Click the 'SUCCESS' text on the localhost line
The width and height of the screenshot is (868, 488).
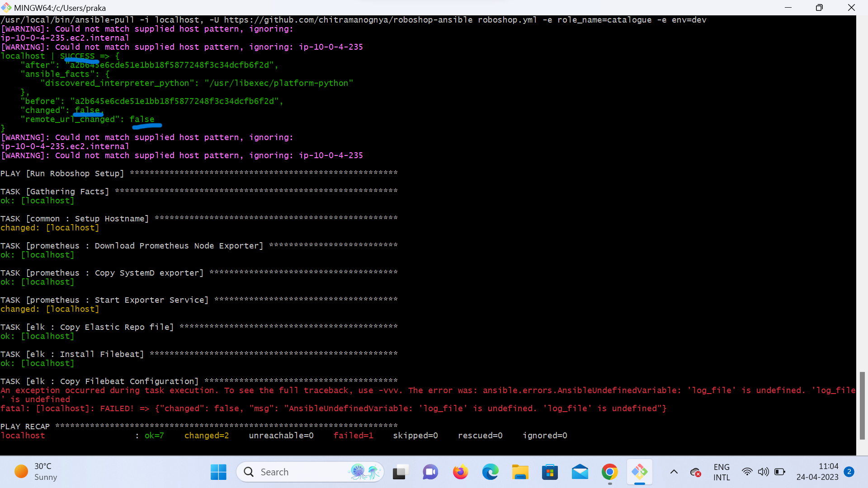pyautogui.click(x=77, y=56)
